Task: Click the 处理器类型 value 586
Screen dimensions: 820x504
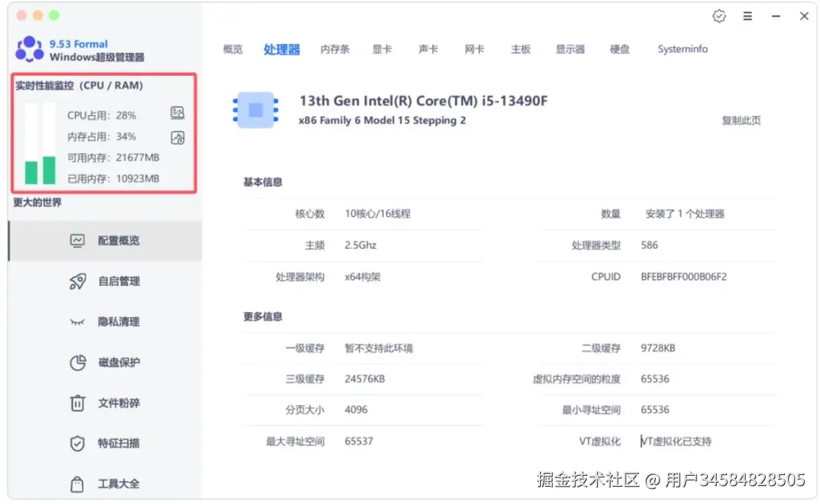Action: [x=650, y=245]
